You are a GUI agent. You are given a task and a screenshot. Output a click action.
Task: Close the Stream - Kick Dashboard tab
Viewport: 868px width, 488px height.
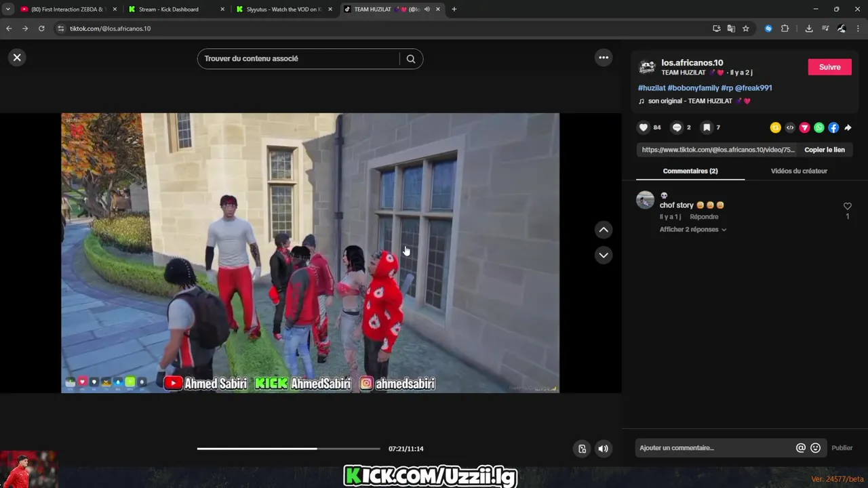pos(222,9)
